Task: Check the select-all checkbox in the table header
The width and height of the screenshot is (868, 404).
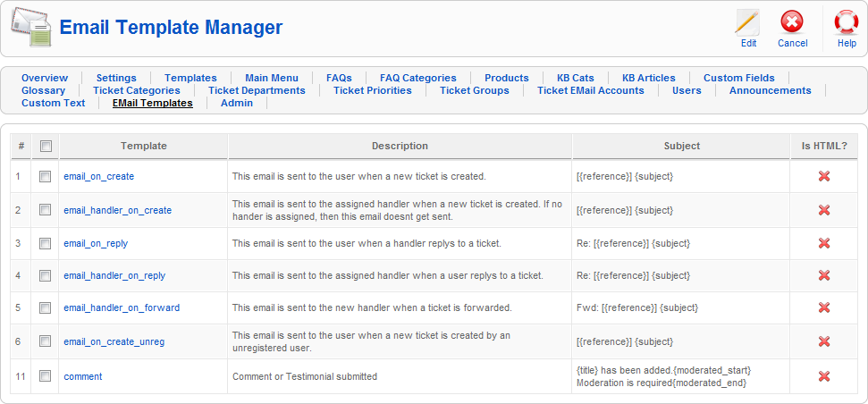Action: tap(46, 147)
